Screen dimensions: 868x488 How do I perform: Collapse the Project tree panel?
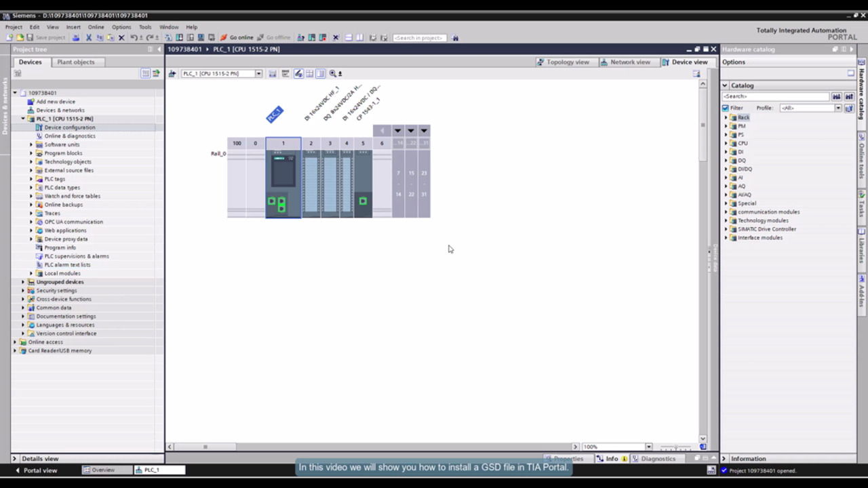[x=160, y=49]
